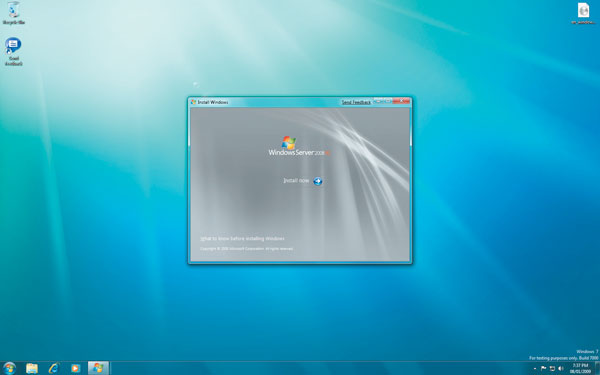Click the Install now text
600x375 pixels.
tap(296, 181)
